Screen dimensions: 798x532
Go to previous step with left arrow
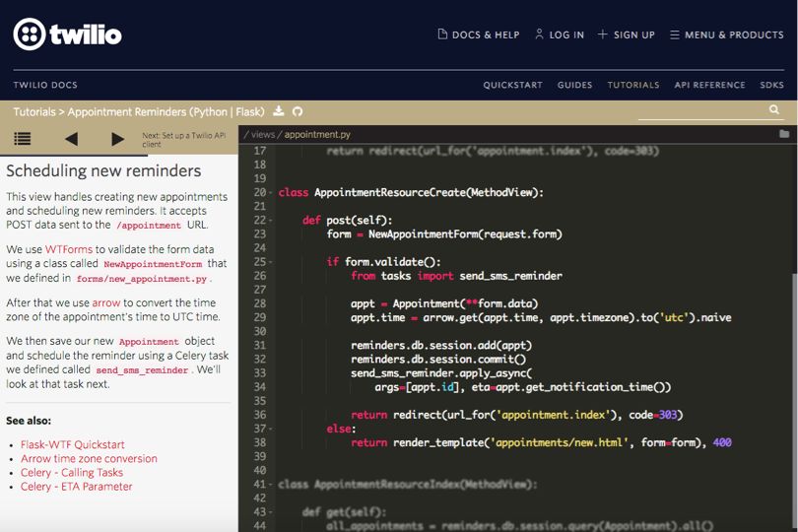pos(71,140)
